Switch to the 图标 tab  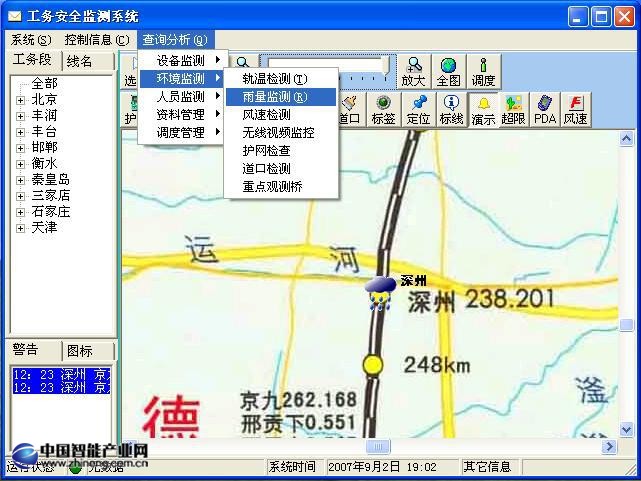(x=79, y=351)
